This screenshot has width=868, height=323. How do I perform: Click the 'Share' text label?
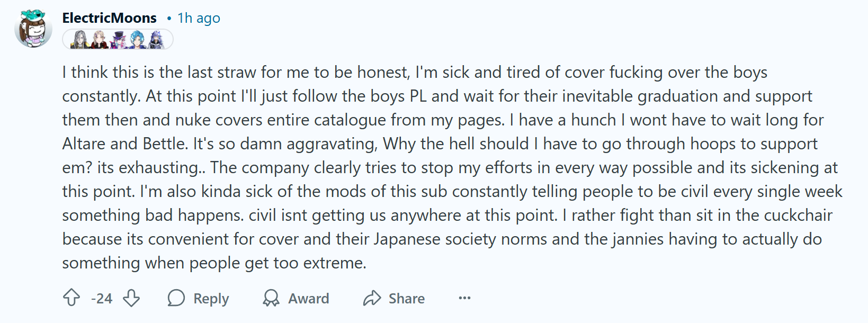pyautogui.click(x=406, y=299)
